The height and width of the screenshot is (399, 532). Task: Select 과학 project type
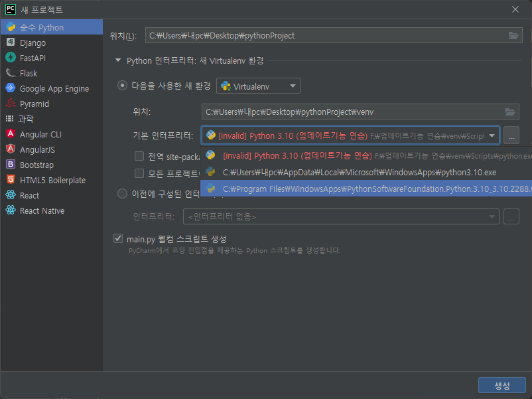point(52,119)
